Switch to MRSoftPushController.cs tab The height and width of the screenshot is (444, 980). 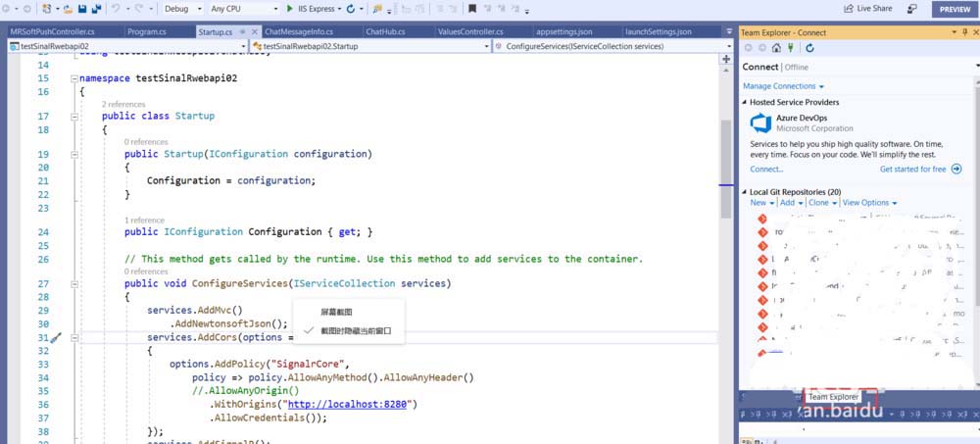pos(53,32)
